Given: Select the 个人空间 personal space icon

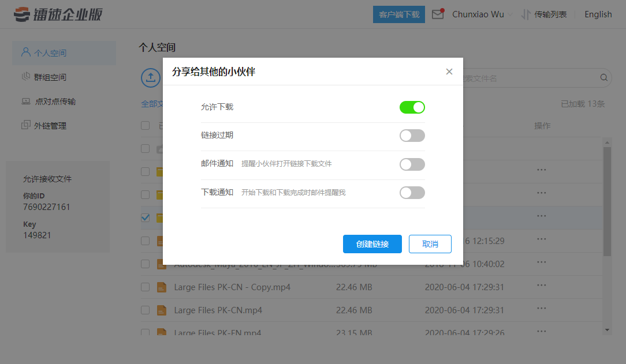Looking at the screenshot, I should pos(24,52).
